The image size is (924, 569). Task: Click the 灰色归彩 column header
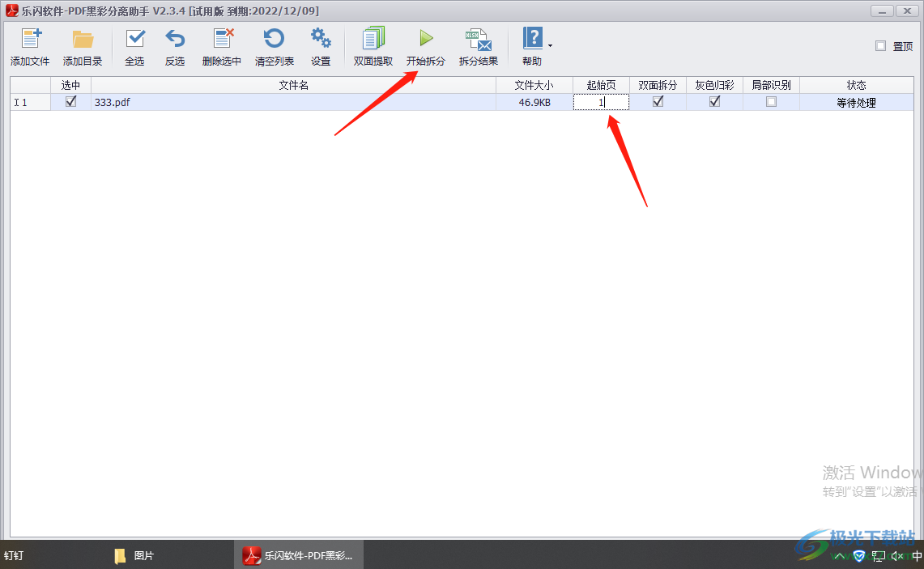click(714, 86)
